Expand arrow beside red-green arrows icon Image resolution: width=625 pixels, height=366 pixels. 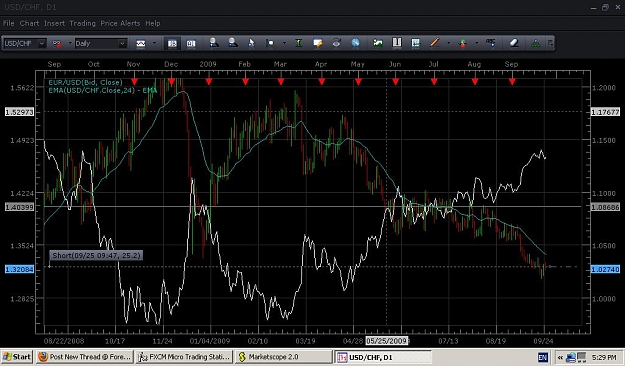click(476, 43)
